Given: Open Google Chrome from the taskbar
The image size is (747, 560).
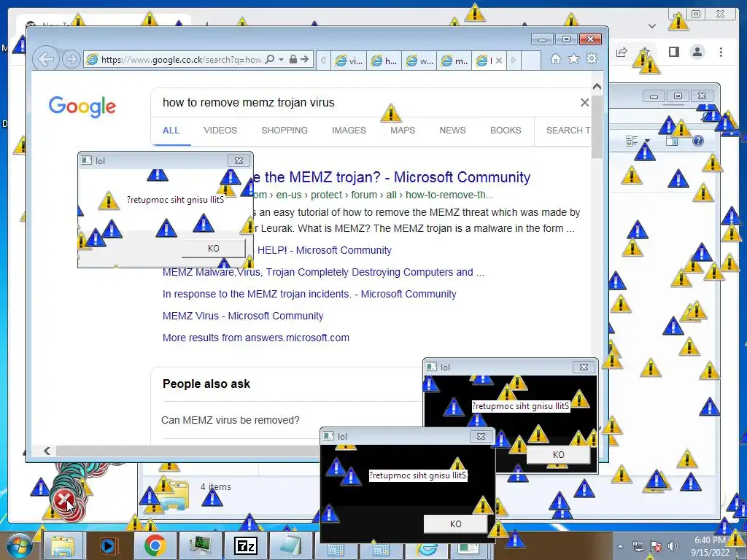Looking at the screenshot, I should click(155, 546).
